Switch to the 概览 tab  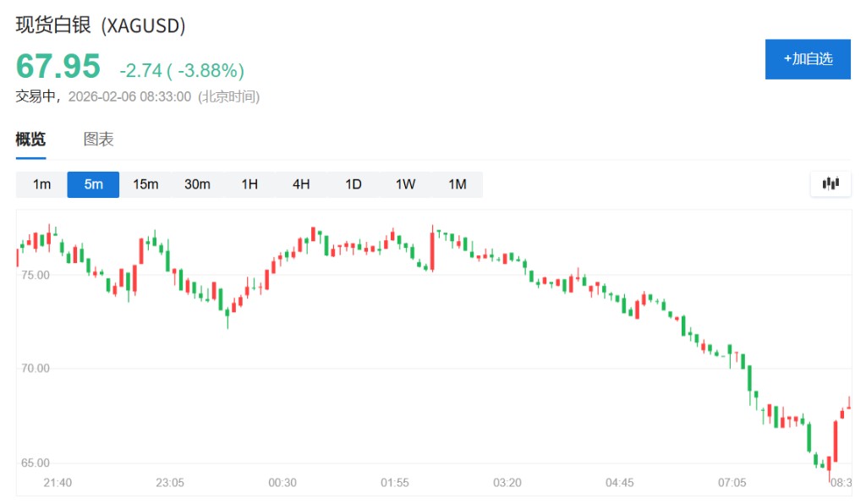coord(30,140)
